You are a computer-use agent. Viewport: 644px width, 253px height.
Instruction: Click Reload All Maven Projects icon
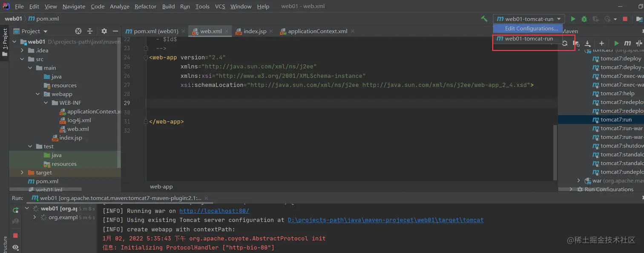coord(565,43)
